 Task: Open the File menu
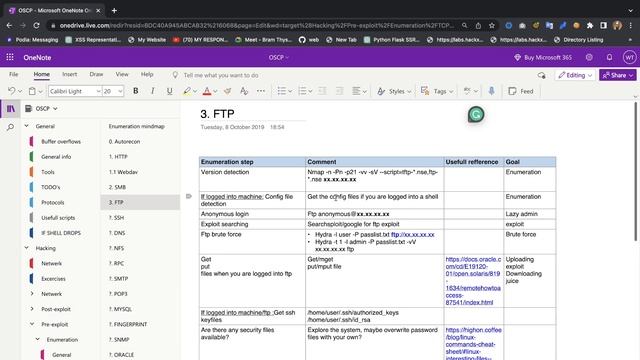[x=13, y=74]
